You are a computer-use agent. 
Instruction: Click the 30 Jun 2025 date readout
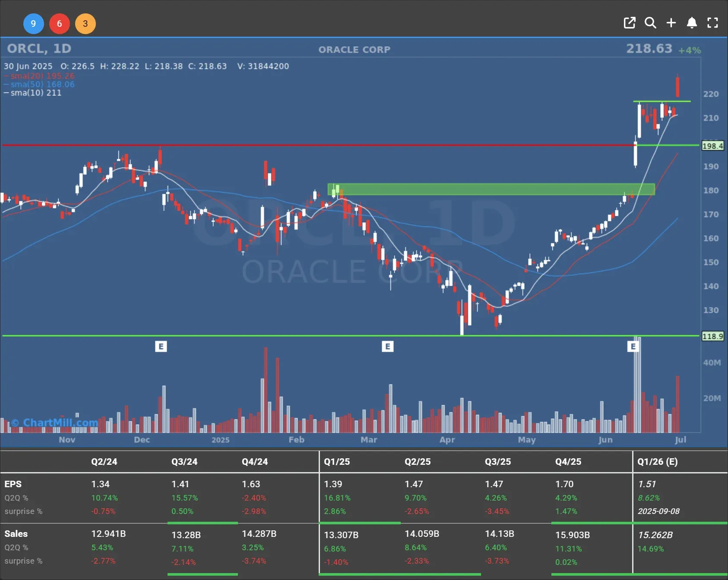click(x=28, y=66)
